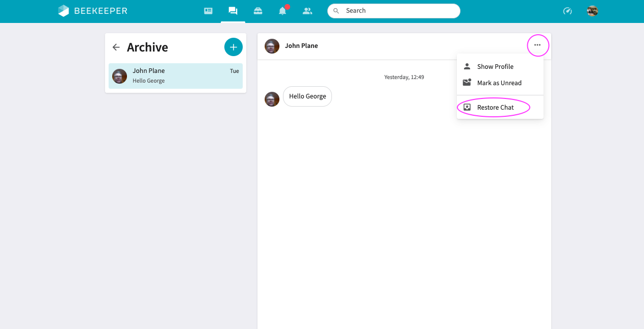Click the envelope icon beside Mark as Unread
The width and height of the screenshot is (644, 329).
[467, 83]
